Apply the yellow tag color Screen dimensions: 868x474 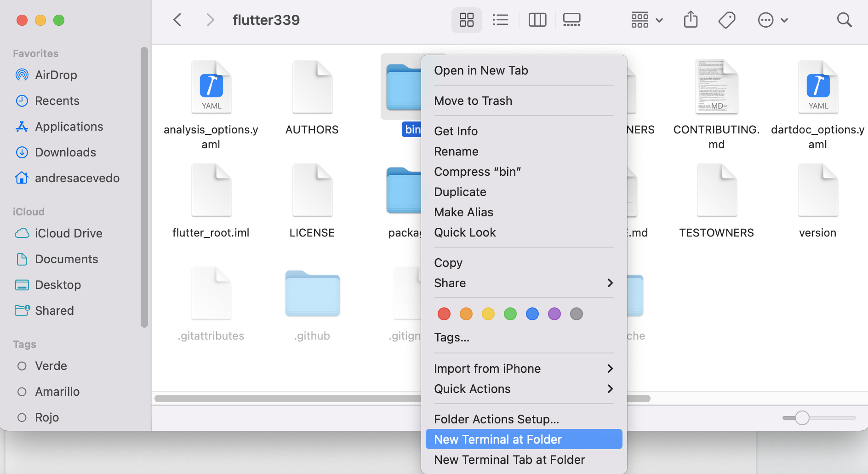488,314
